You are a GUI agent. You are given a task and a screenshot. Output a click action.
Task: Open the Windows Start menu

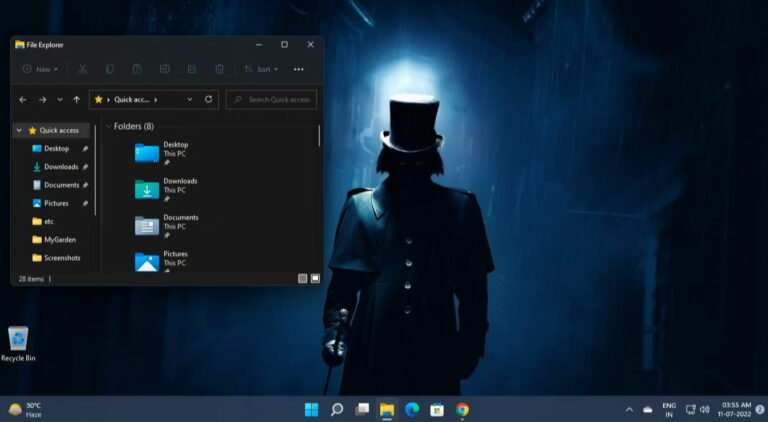(312, 409)
